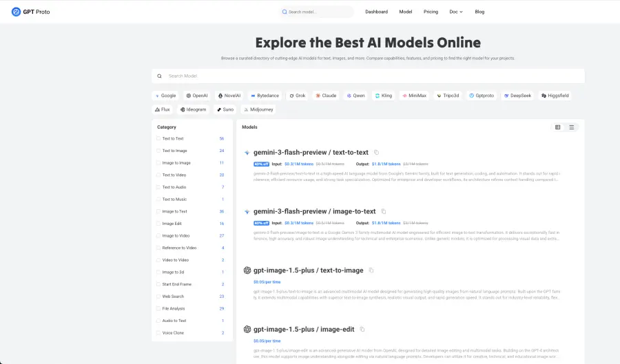The image size is (620, 364).
Task: Filter models by NovelAI provider
Action: pyautogui.click(x=229, y=96)
